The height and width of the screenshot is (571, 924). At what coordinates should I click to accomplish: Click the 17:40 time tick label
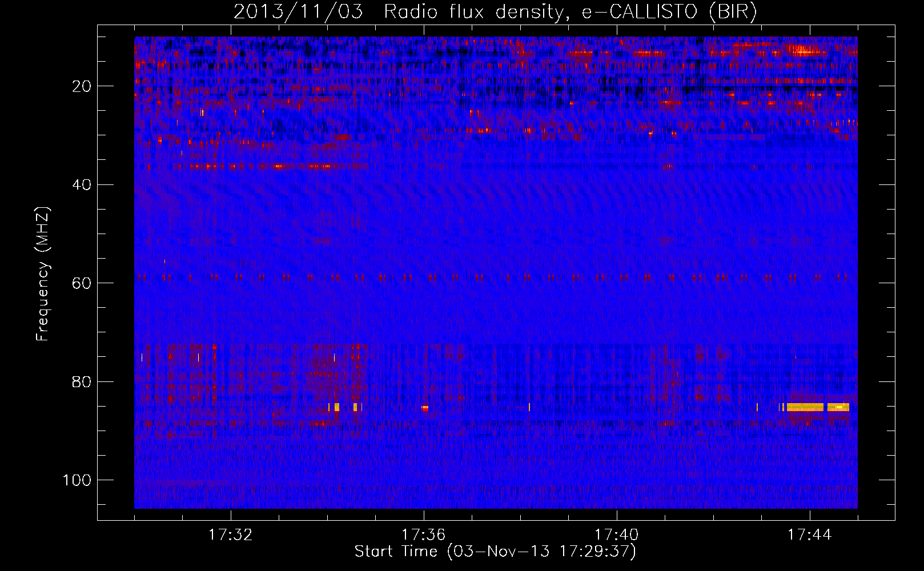pyautogui.click(x=617, y=535)
